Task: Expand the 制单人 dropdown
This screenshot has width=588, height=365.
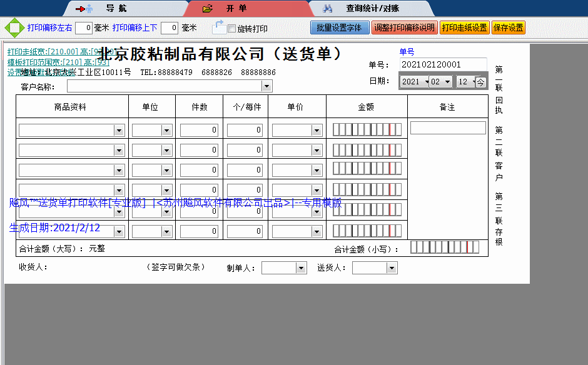Action: (x=301, y=268)
